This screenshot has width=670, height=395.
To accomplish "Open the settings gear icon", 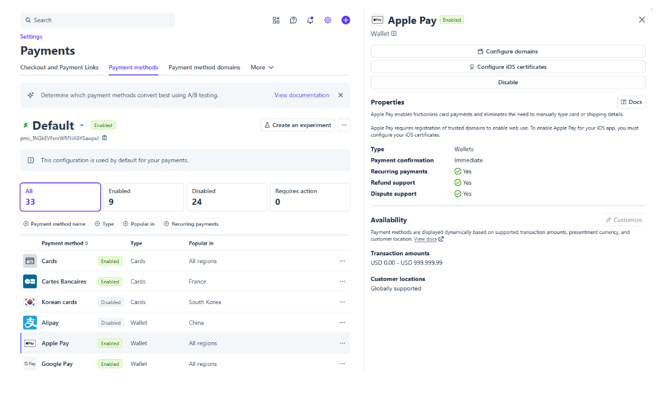I will coord(328,20).
